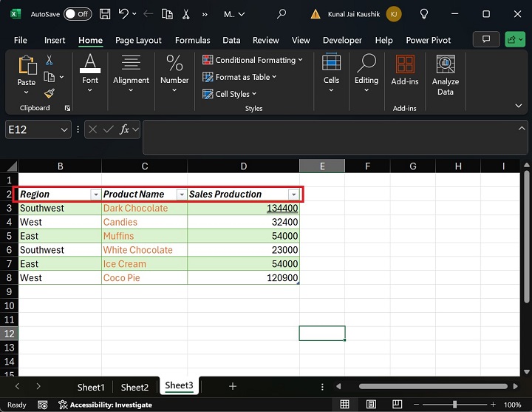The image size is (532, 412).
Task: Expand the Sales Production filter dropdown
Action: pyautogui.click(x=293, y=195)
